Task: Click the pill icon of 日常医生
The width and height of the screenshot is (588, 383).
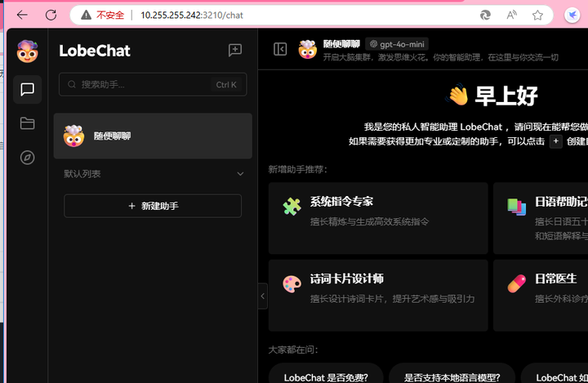Action: (x=517, y=284)
